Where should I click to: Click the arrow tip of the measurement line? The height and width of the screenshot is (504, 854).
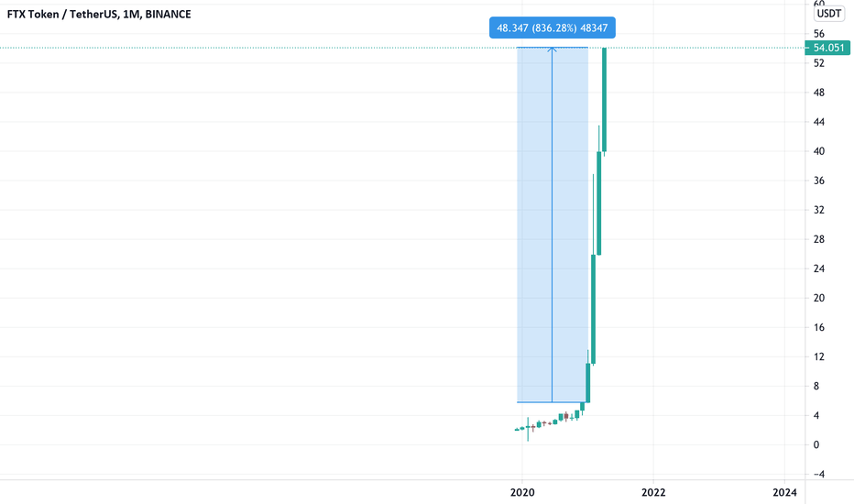tap(553, 49)
